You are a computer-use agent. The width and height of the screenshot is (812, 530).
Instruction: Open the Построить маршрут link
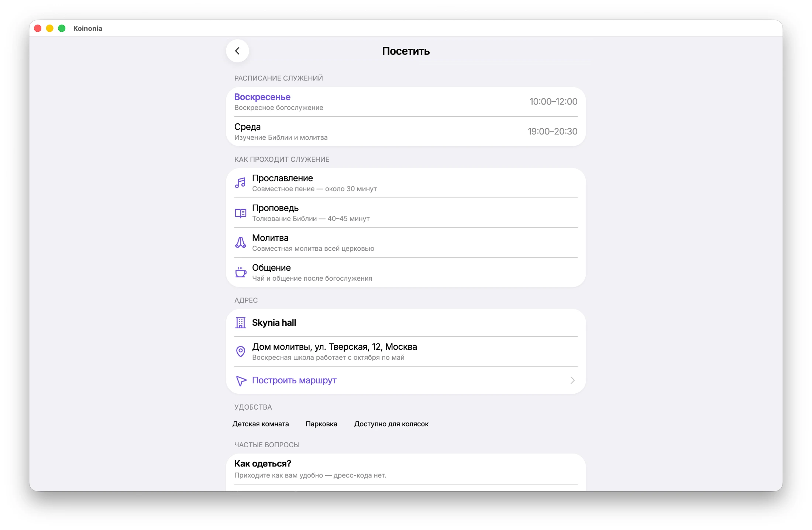pos(294,380)
